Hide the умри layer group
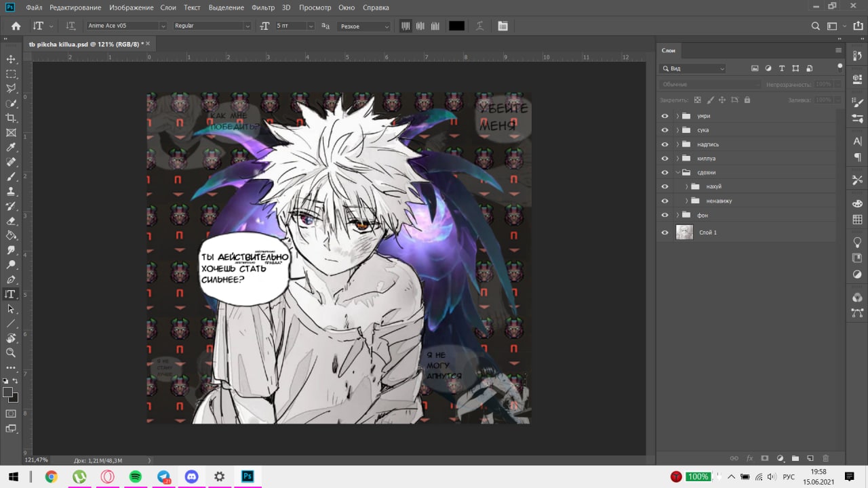Screen dimensions: 868x488 click(x=665, y=116)
